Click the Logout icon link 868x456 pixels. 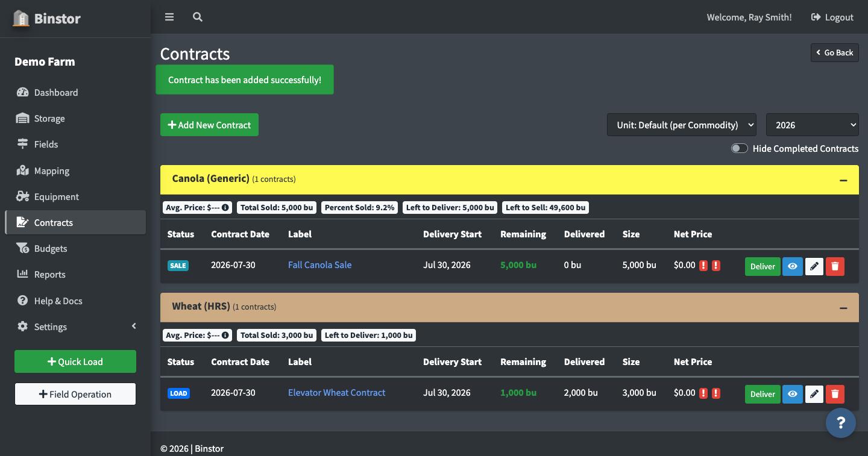point(832,17)
